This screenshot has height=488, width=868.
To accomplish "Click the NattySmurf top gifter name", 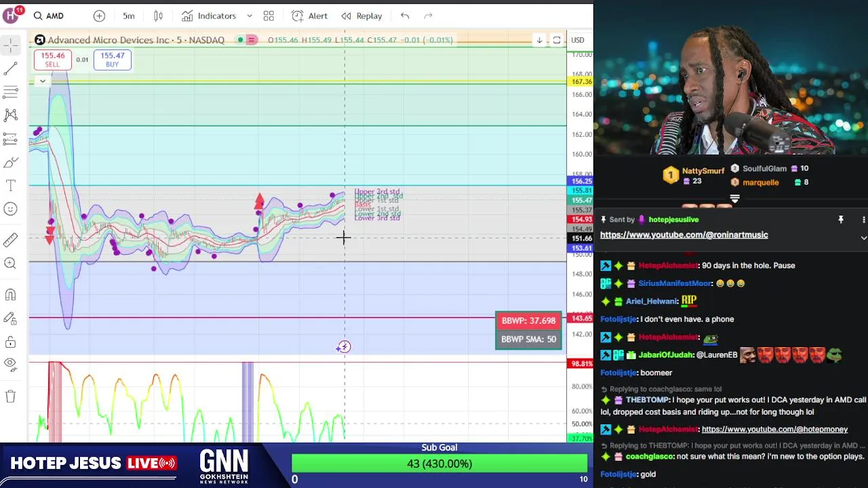I will tap(703, 171).
